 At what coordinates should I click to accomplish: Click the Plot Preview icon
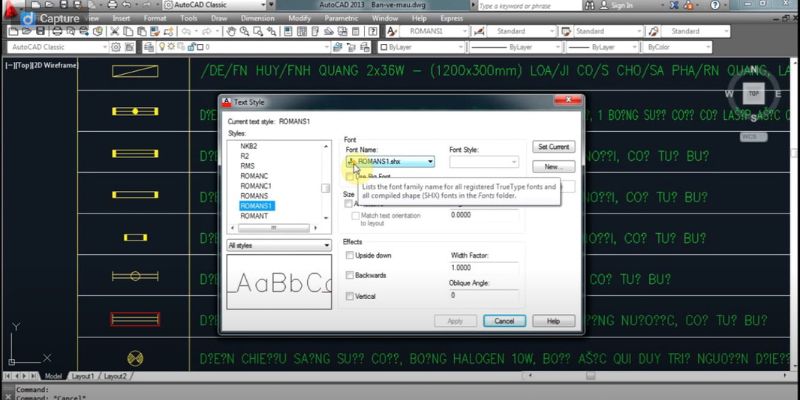(x=70, y=31)
